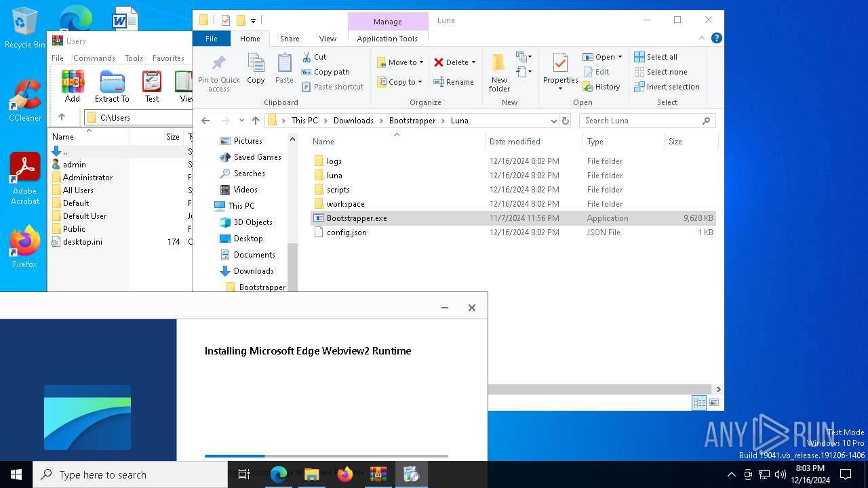Viewport: 868px width, 488px height.
Task: Click the Explorer Help question mark icon
Action: [x=716, y=39]
